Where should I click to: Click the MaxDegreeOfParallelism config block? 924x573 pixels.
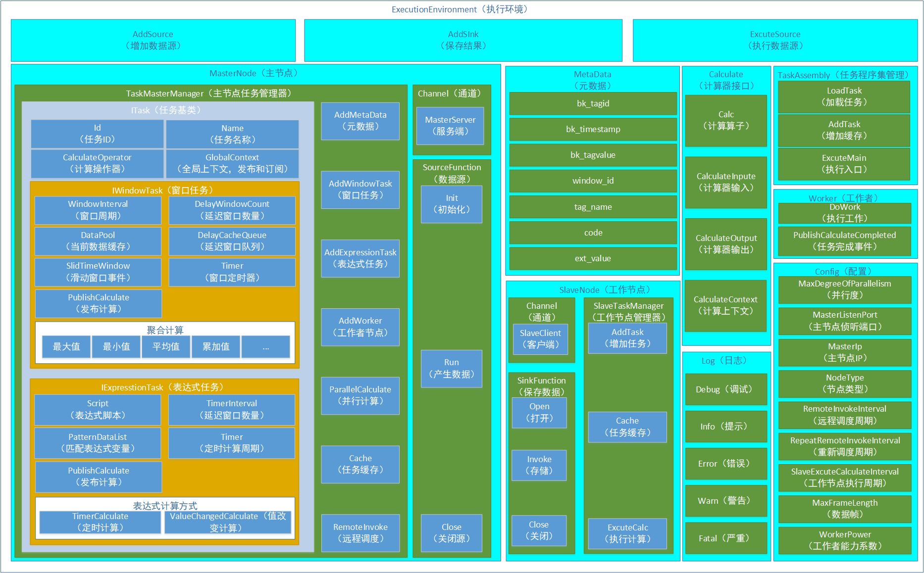pos(845,289)
